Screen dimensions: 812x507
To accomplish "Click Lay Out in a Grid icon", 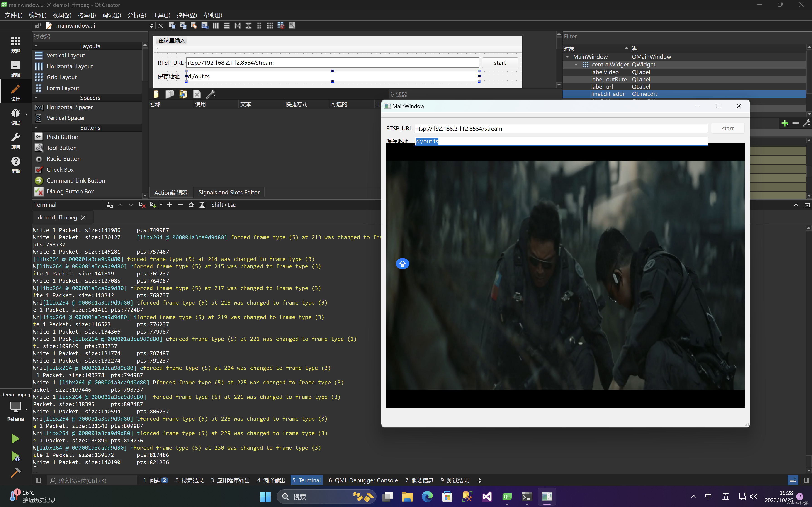I will pos(270,25).
